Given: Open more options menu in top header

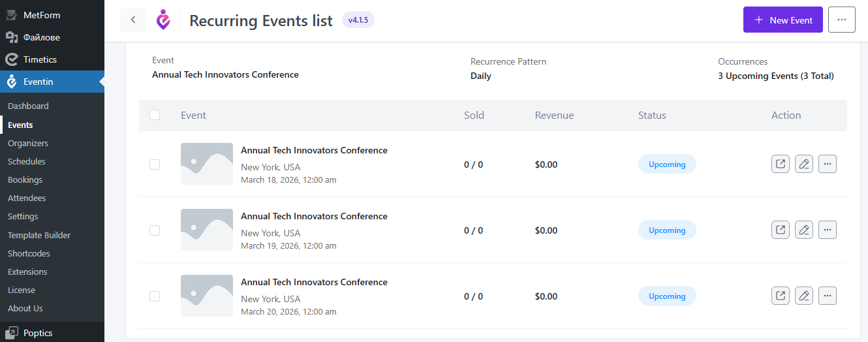Looking at the screenshot, I should pyautogui.click(x=841, y=20).
